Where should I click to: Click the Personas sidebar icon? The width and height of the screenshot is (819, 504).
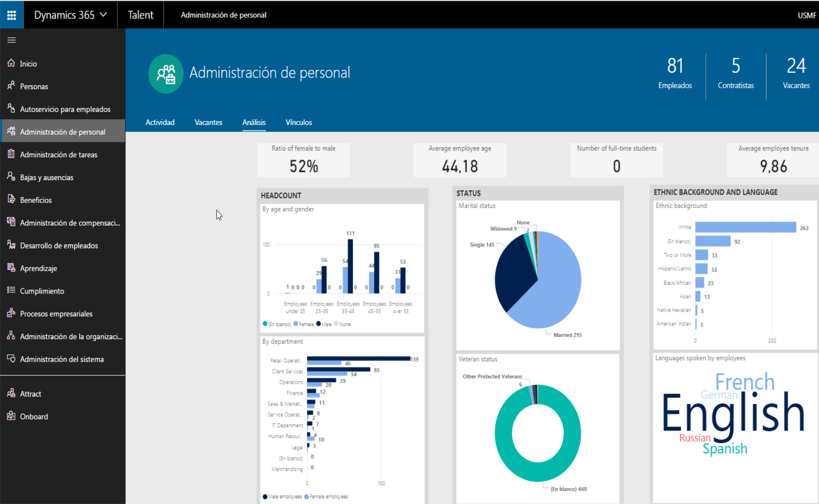click(11, 86)
